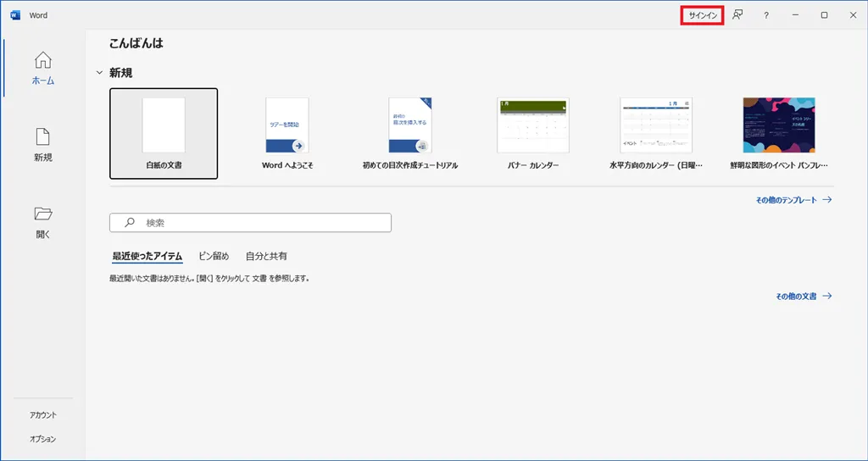Select the 最近使ったアイテム tab
The image size is (868, 461).
click(x=147, y=256)
